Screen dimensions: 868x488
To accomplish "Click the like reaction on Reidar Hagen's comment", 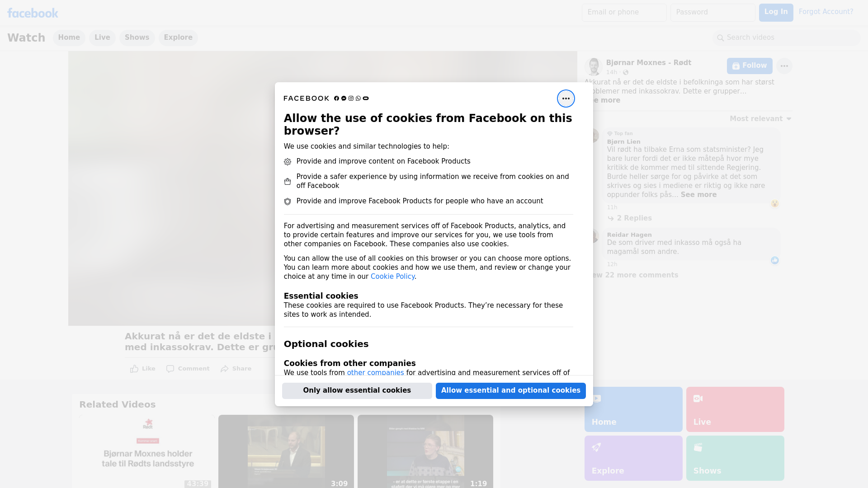I will pos(774,260).
